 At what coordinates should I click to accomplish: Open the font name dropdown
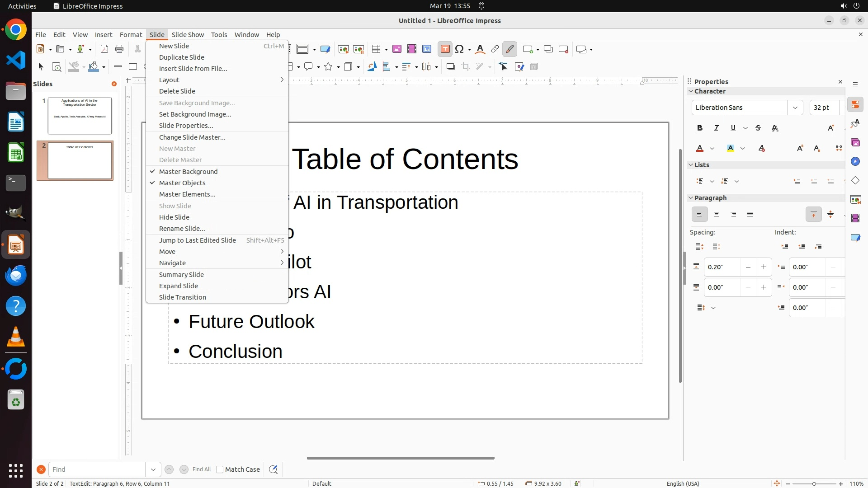click(795, 108)
